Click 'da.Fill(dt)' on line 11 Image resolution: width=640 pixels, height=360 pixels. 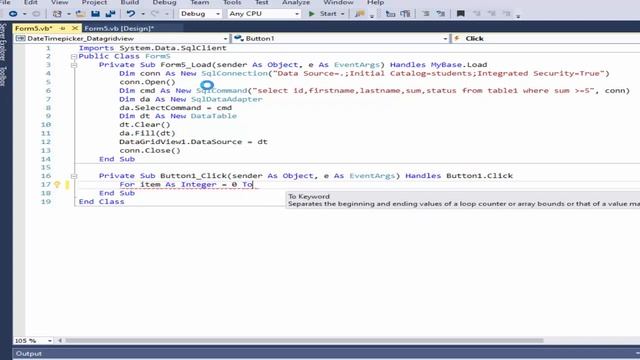(x=147, y=133)
